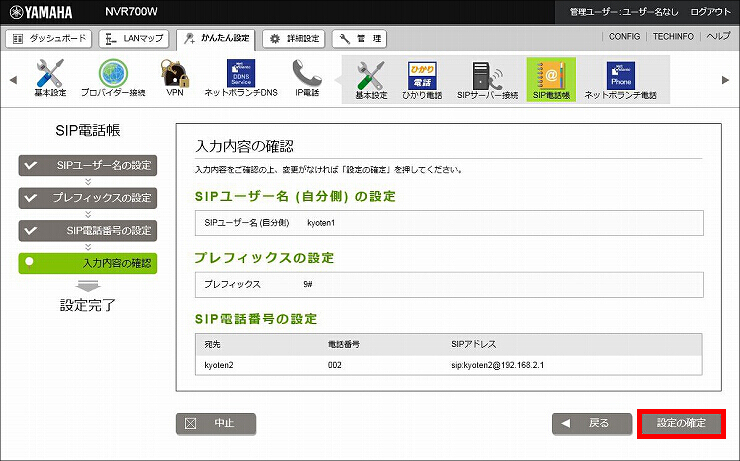Click the 宛先 column header
Image resolution: width=740 pixels, height=461 pixels.
(x=212, y=344)
